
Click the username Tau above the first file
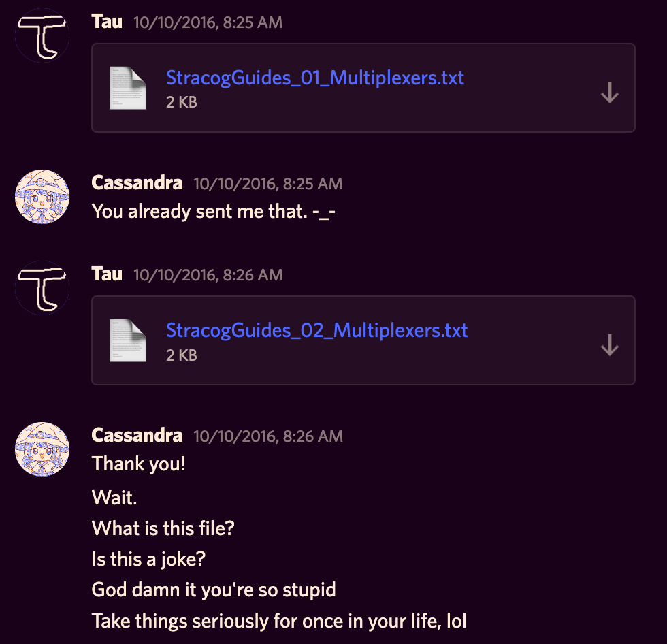[106, 21]
